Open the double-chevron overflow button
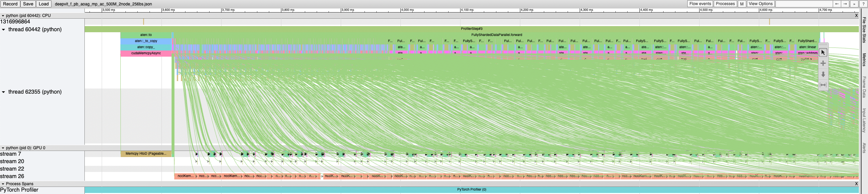 click(x=854, y=4)
